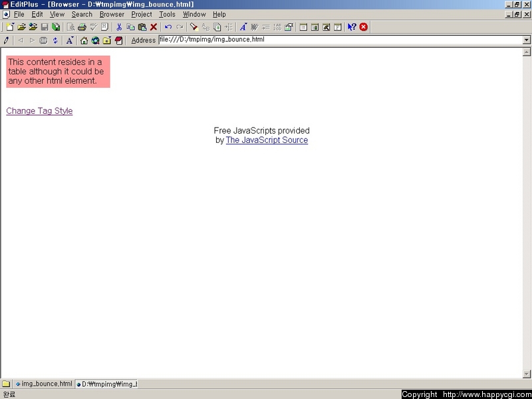Click the pencil Edit Source icon
The width and height of the screenshot is (532, 399).
coord(6,41)
